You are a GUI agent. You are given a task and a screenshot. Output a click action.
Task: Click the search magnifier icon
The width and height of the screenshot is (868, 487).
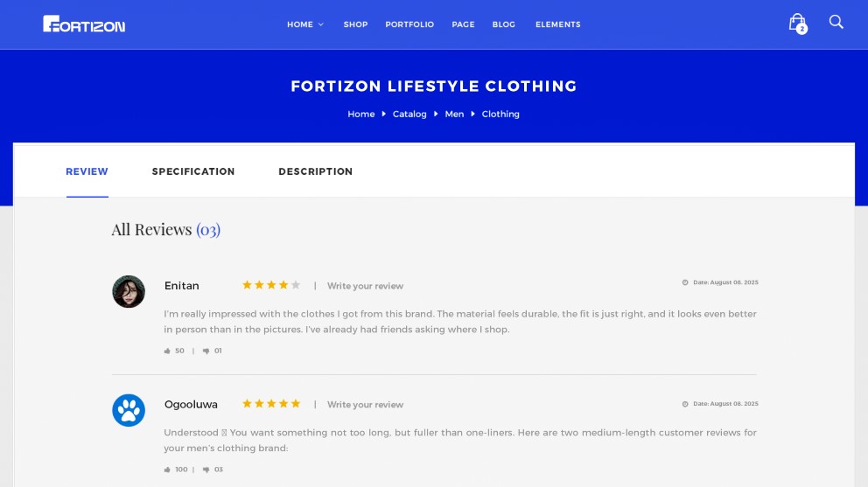[x=836, y=22]
